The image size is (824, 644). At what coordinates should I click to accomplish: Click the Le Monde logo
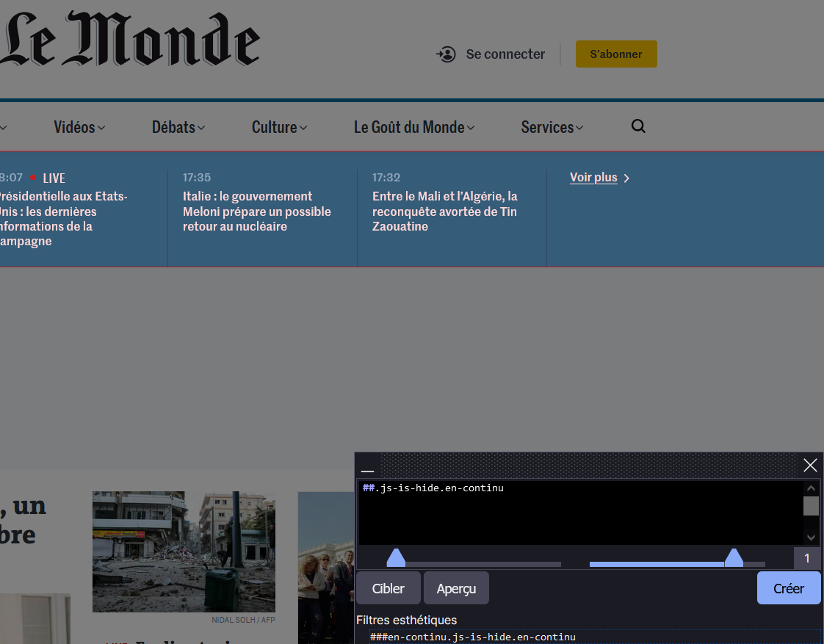coord(131,40)
